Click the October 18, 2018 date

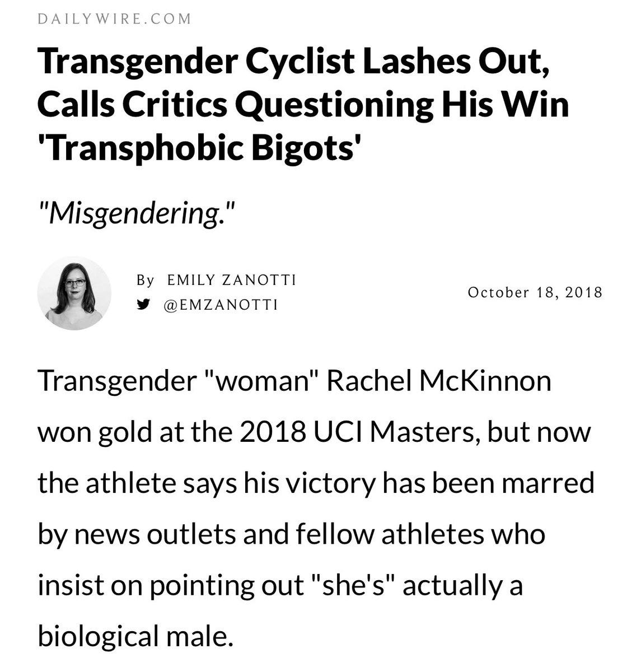tap(535, 292)
